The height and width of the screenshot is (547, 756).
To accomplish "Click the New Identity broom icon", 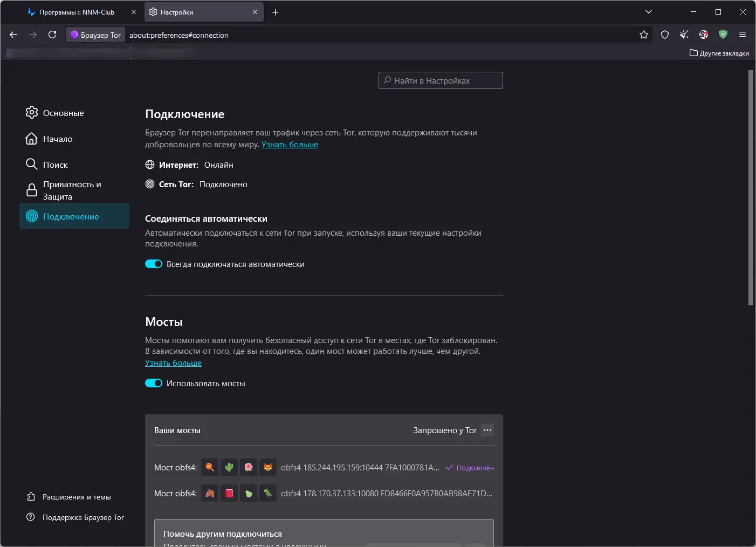I will click(684, 35).
